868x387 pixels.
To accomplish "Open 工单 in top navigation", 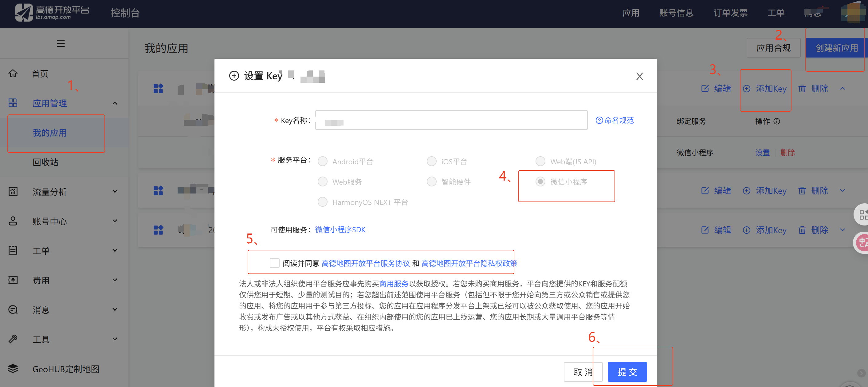I will coord(776,13).
